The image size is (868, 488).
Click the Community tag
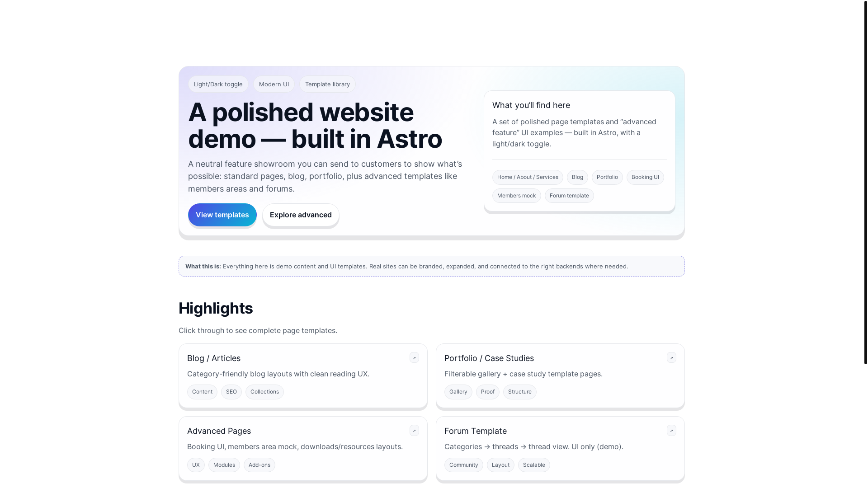[x=464, y=465]
